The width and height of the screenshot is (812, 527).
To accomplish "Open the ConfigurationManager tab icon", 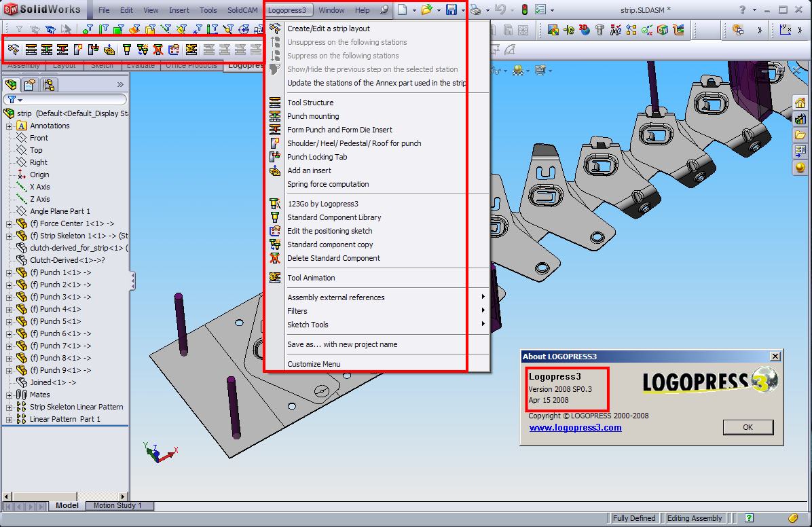I will pos(49,84).
